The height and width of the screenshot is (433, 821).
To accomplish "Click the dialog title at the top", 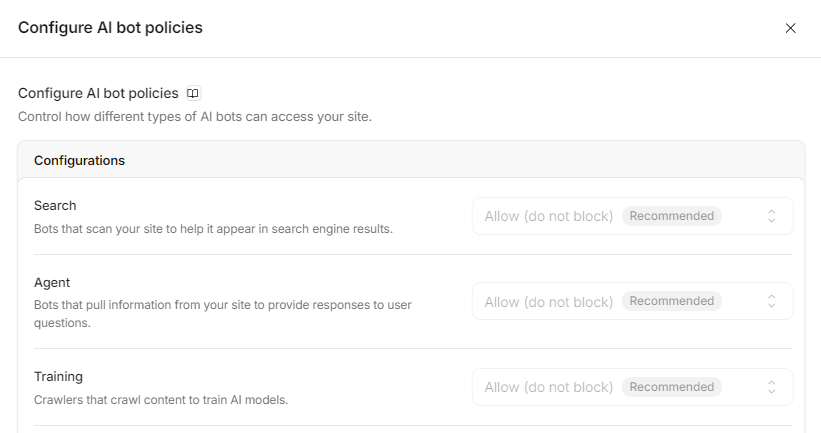I will [x=110, y=27].
